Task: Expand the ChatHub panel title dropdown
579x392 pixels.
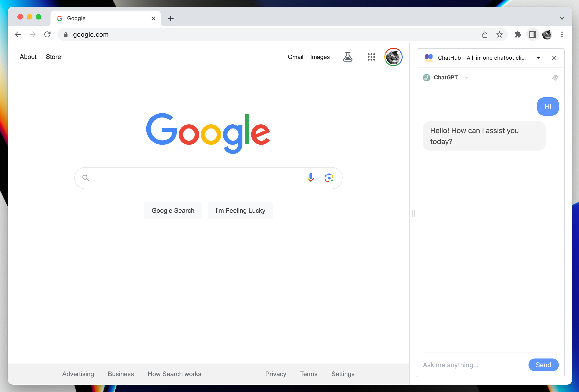Action: pyautogui.click(x=538, y=58)
